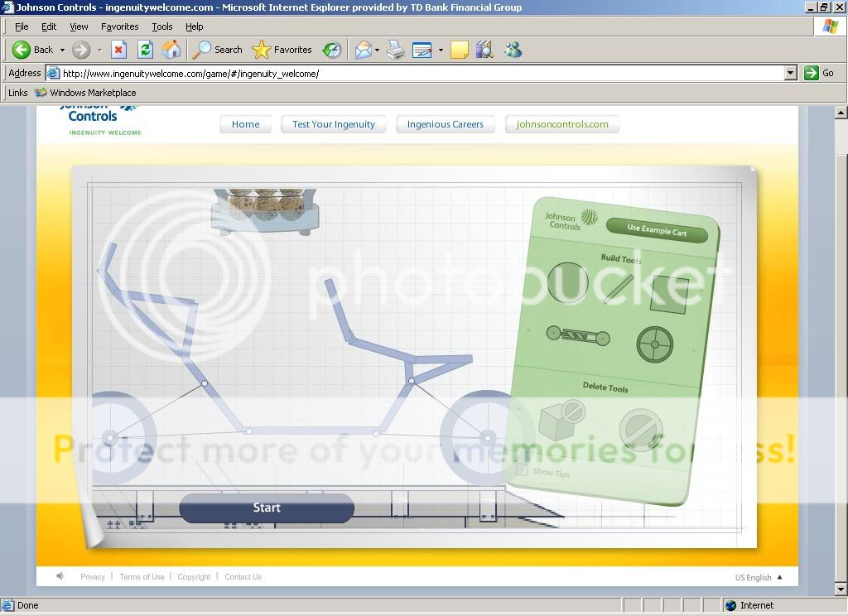Expand the Forward history dropdown arrow

[x=99, y=50]
